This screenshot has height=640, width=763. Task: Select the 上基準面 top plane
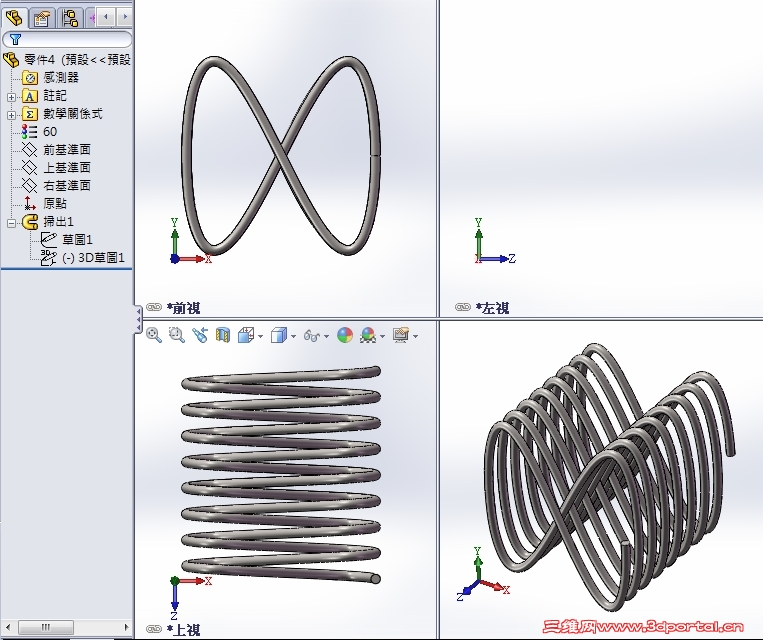[56, 168]
